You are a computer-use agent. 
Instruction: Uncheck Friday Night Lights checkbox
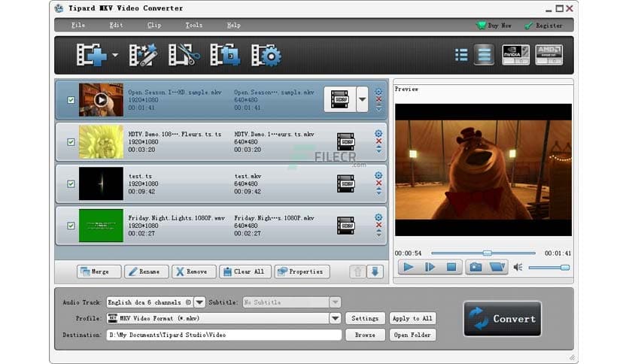pyautogui.click(x=71, y=226)
